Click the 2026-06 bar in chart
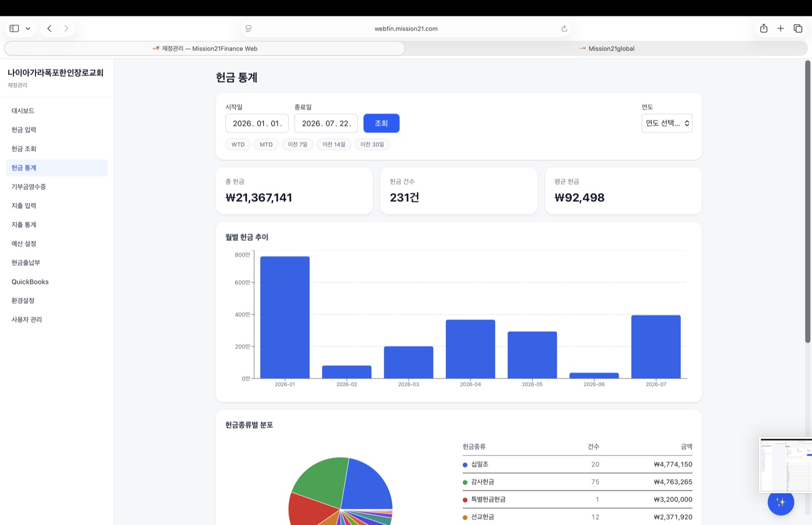 click(594, 375)
